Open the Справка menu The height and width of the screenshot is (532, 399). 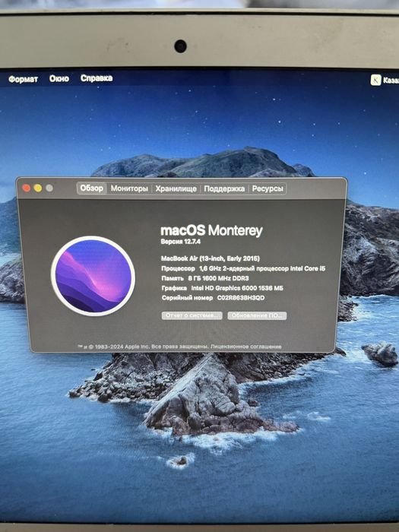click(x=97, y=78)
